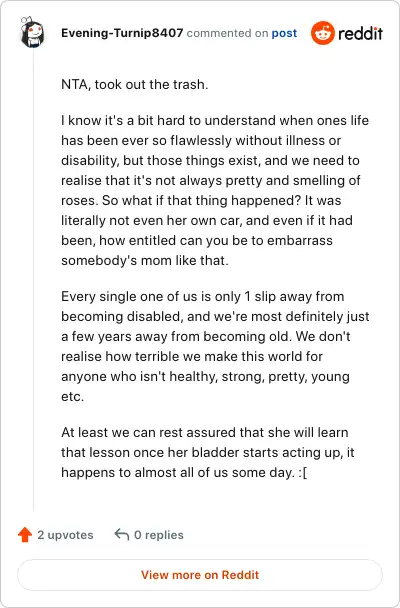Click the word "etc." in the comment

[x=72, y=396]
